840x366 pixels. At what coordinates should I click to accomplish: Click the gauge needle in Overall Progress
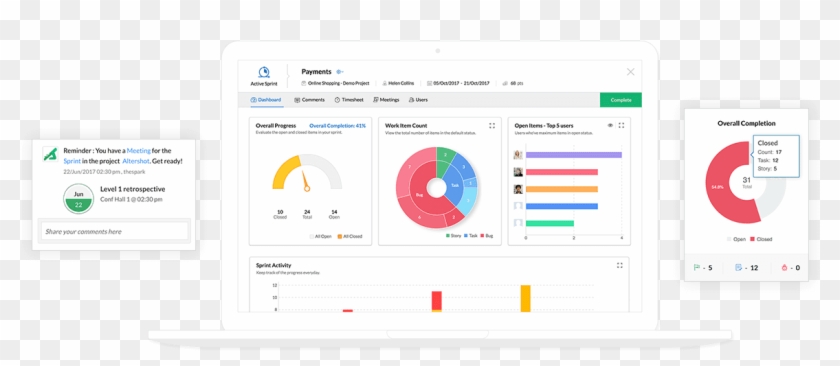tap(305, 182)
